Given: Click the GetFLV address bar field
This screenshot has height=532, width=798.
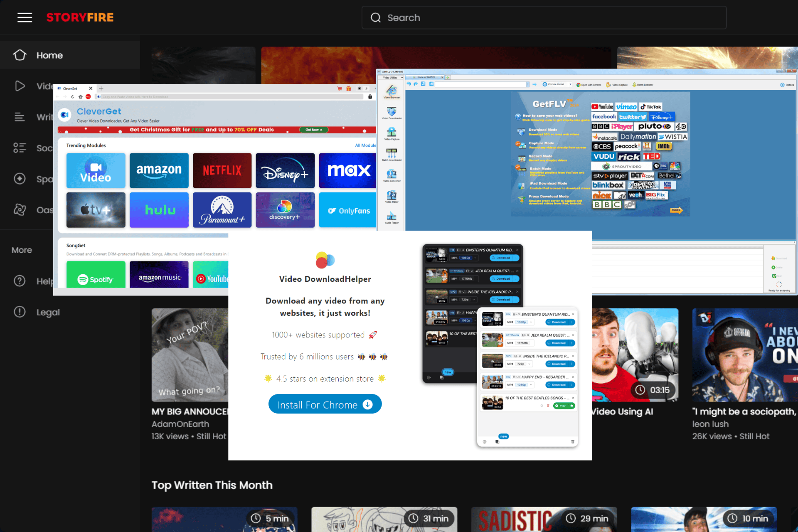Looking at the screenshot, I should [x=480, y=84].
